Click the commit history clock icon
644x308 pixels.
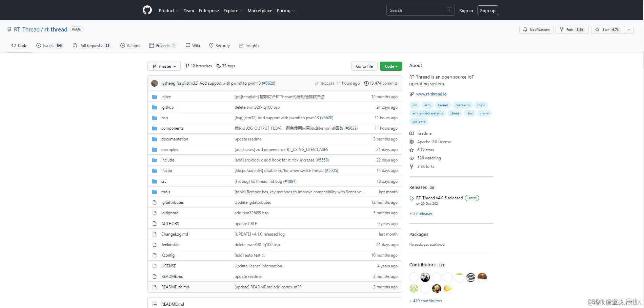[x=366, y=83]
